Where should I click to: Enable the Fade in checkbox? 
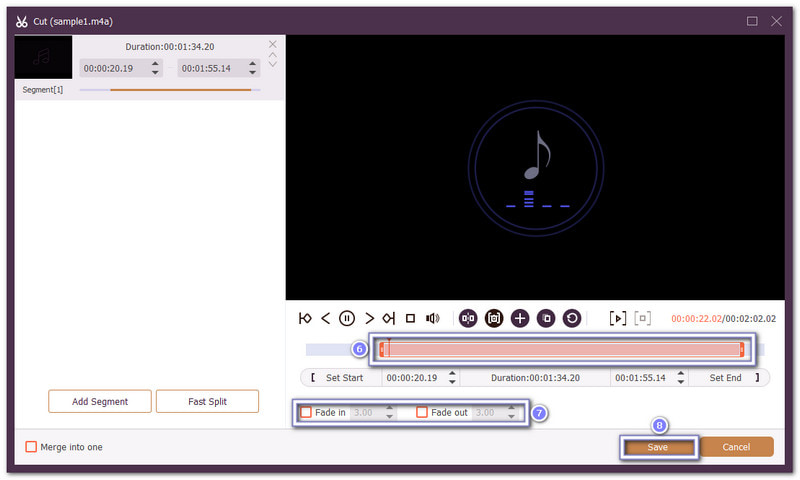click(306, 412)
